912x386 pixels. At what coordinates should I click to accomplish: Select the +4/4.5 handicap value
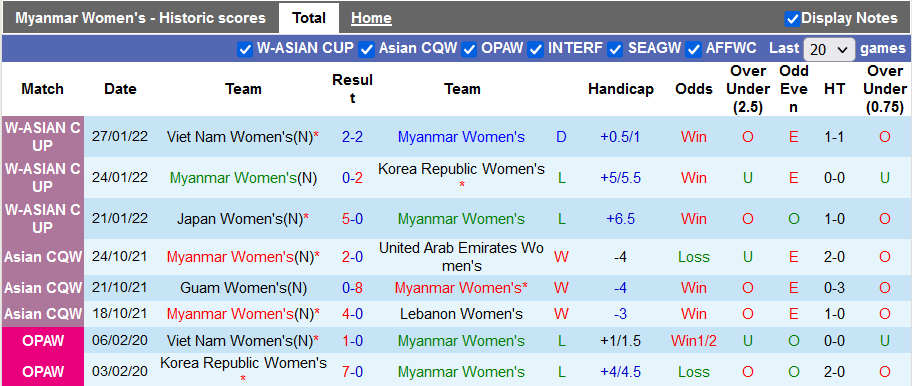621,371
